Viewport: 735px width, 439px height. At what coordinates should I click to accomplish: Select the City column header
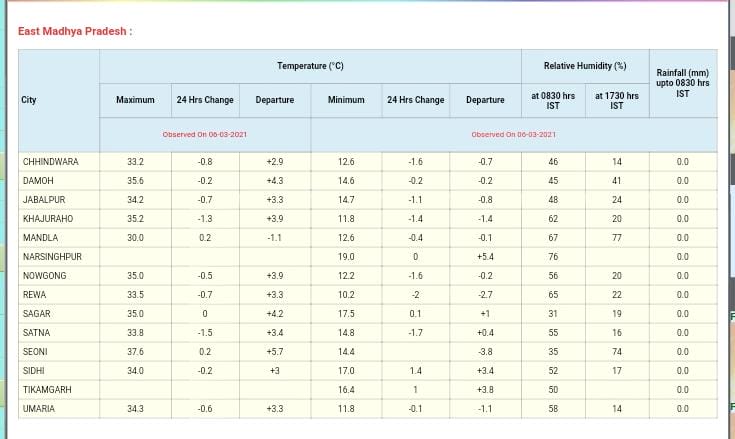click(29, 100)
